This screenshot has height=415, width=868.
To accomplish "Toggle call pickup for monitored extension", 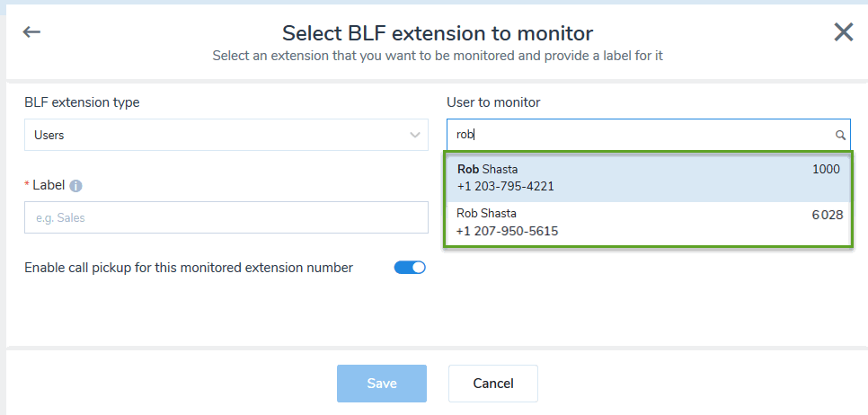I will 410,268.
